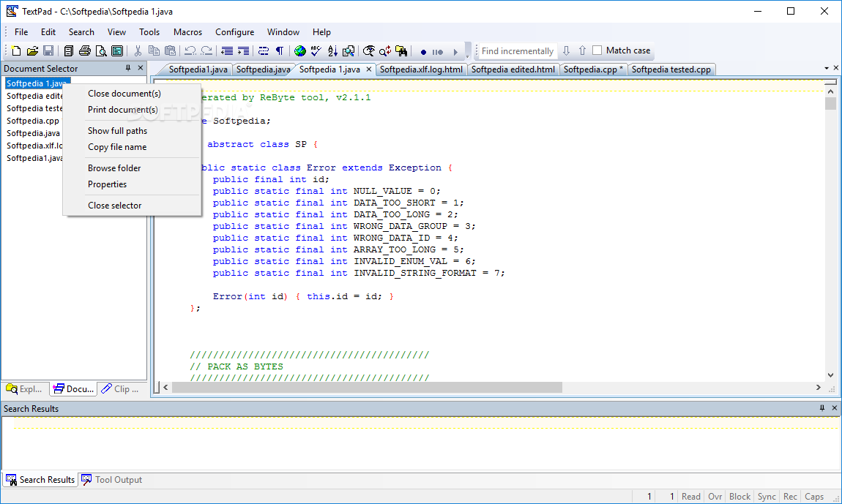
Task: Toggle visible paragraph marks
Action: (x=280, y=51)
